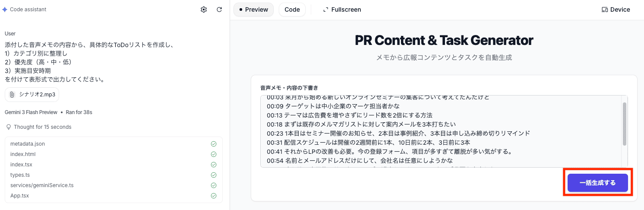Click the memo textarea scrollbar thumb
This screenshot has height=210, width=644.
[x=624, y=124]
